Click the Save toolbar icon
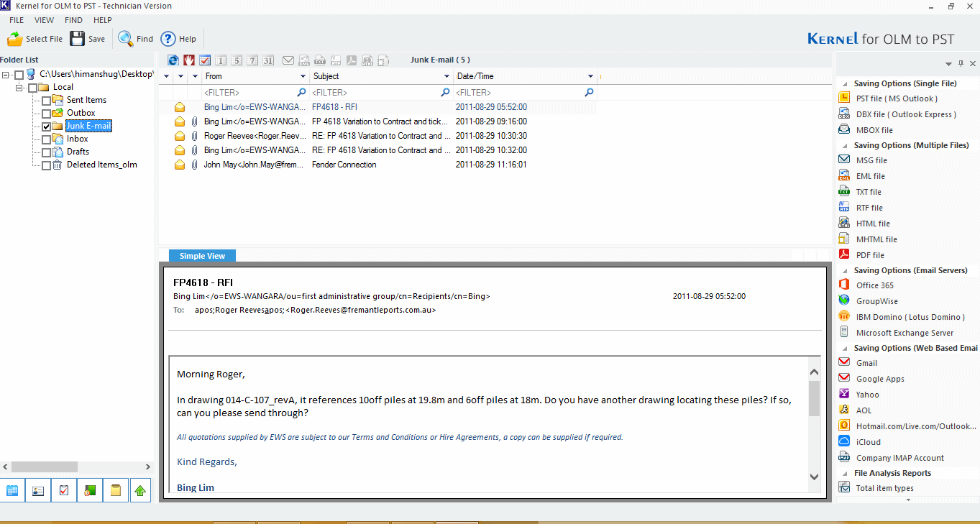 88,39
